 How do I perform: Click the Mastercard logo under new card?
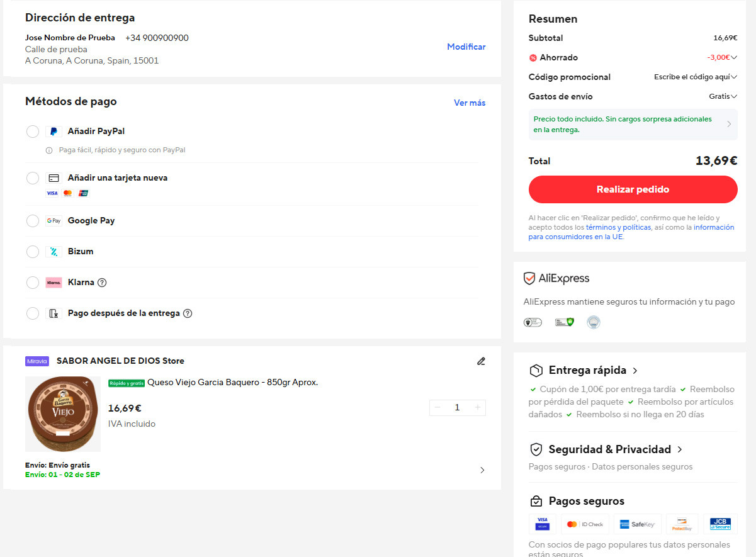click(x=68, y=193)
